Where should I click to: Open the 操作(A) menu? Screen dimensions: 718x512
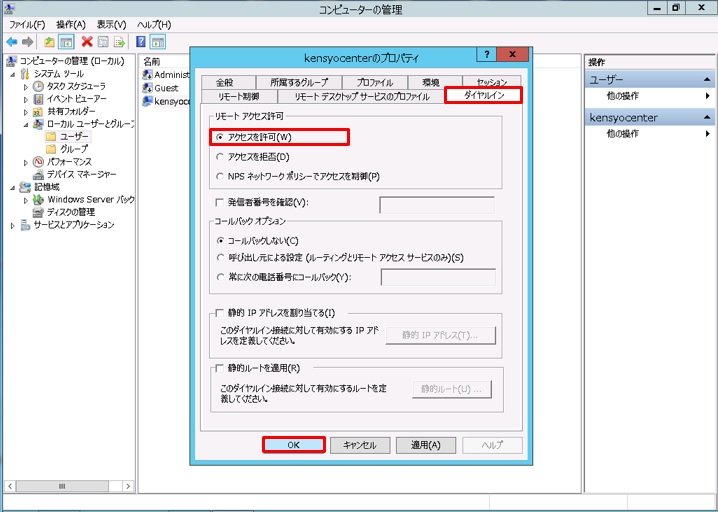[x=71, y=24]
